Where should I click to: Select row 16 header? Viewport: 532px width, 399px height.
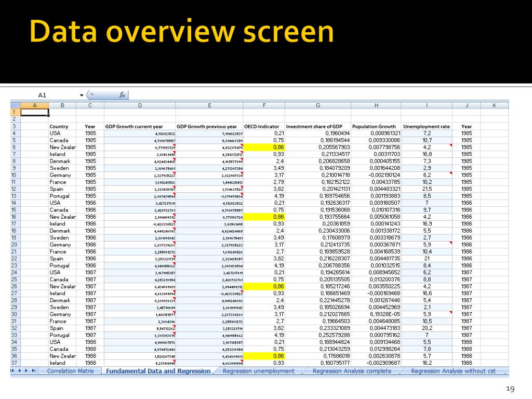click(15, 217)
